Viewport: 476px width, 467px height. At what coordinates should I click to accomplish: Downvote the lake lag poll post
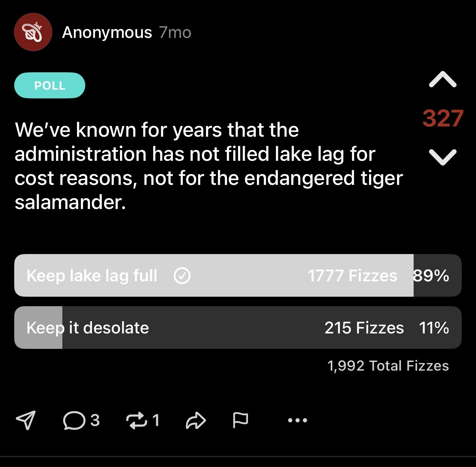(x=442, y=157)
